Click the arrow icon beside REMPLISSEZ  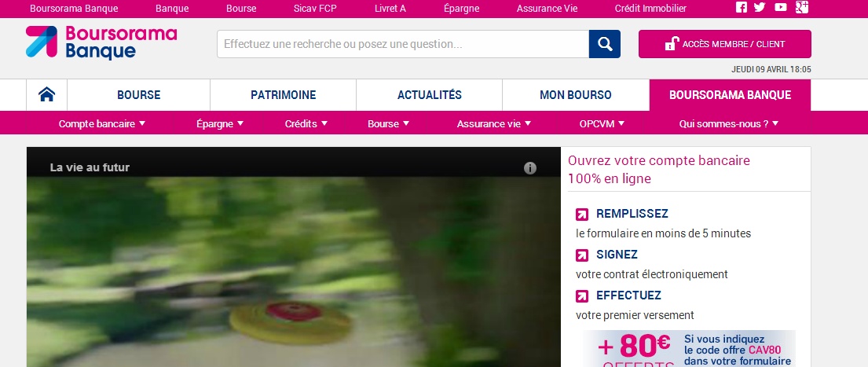pyautogui.click(x=582, y=215)
